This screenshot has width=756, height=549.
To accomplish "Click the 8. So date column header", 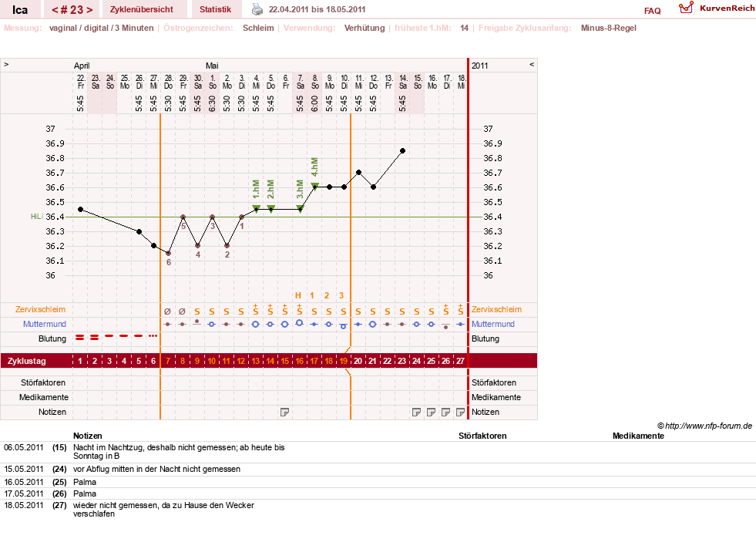I will coord(315,82).
